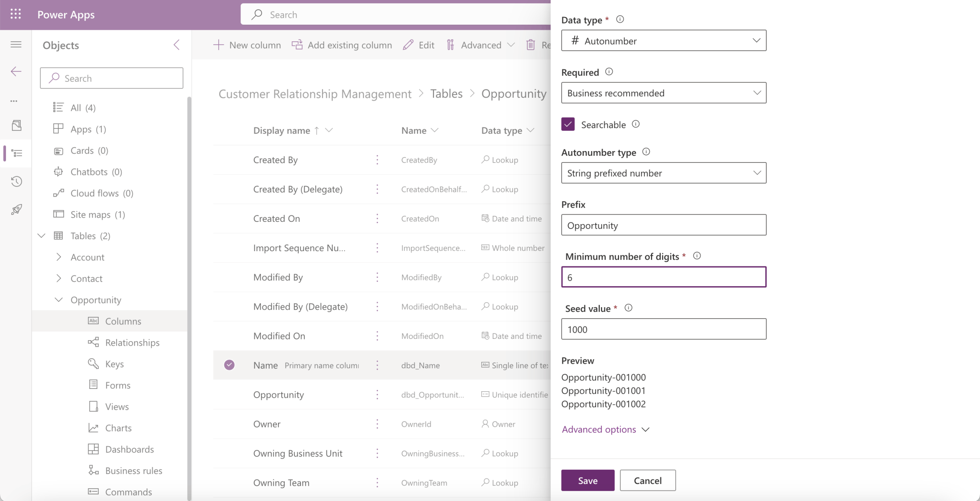Open the Power Apps app launcher waffle

[16, 14]
